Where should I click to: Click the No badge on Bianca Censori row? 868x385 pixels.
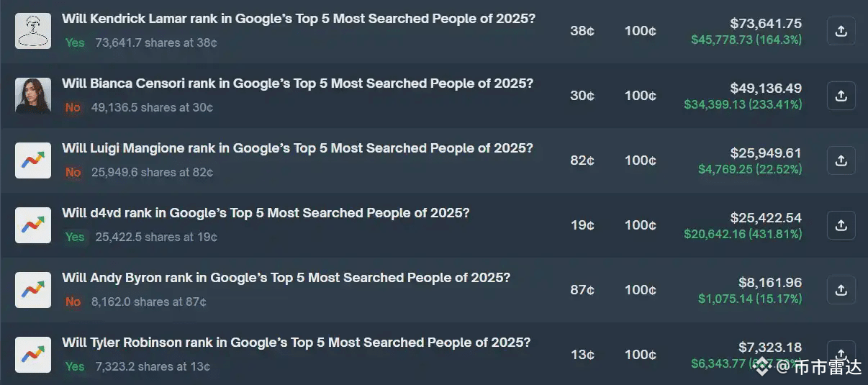(73, 107)
